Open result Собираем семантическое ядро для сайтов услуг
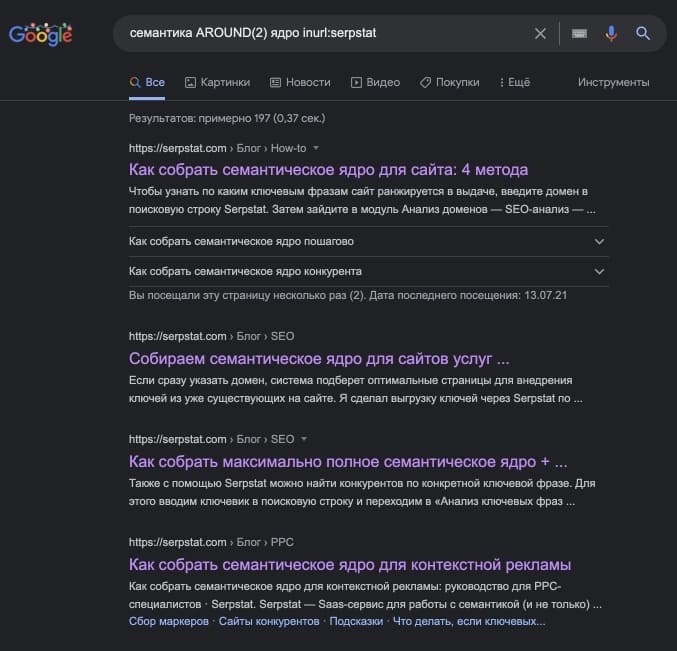Screen dimensions: 677x651 tap(319, 359)
